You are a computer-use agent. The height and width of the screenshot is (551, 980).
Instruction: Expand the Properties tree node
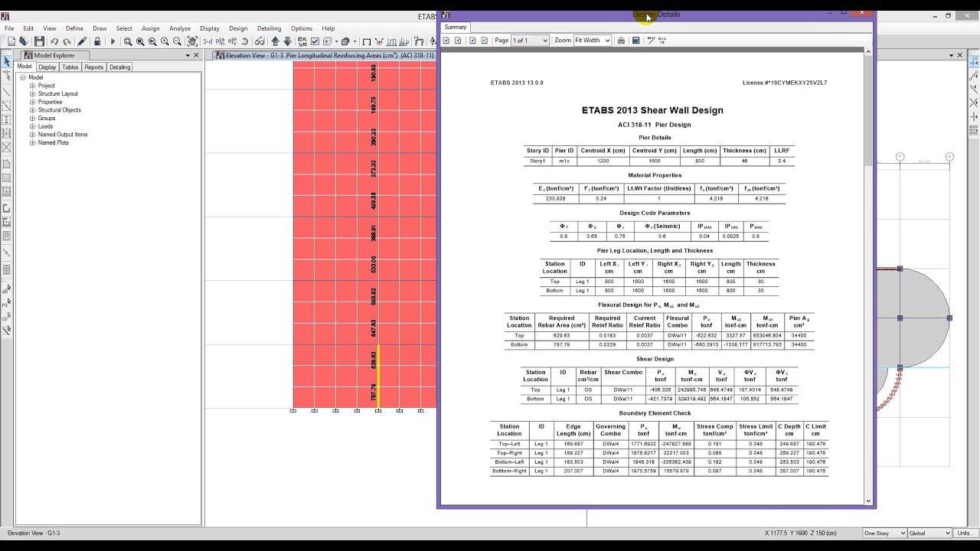click(x=33, y=102)
